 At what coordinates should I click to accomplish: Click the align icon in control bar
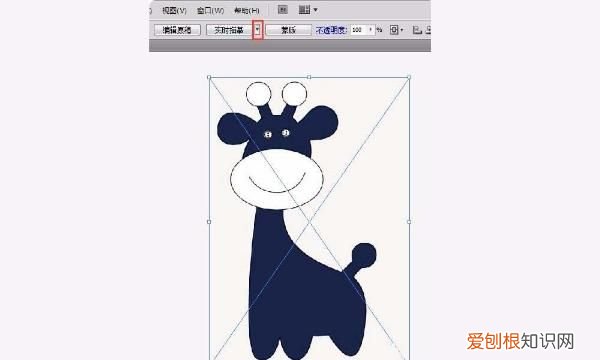point(417,30)
